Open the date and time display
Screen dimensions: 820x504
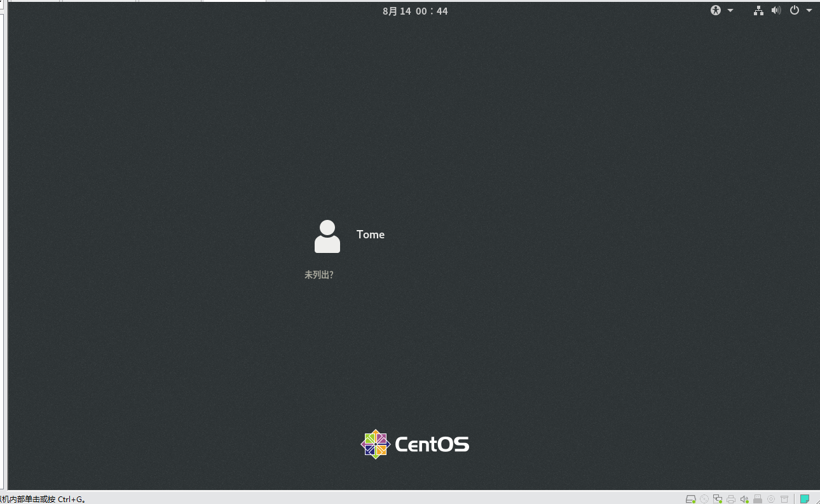pyautogui.click(x=415, y=11)
